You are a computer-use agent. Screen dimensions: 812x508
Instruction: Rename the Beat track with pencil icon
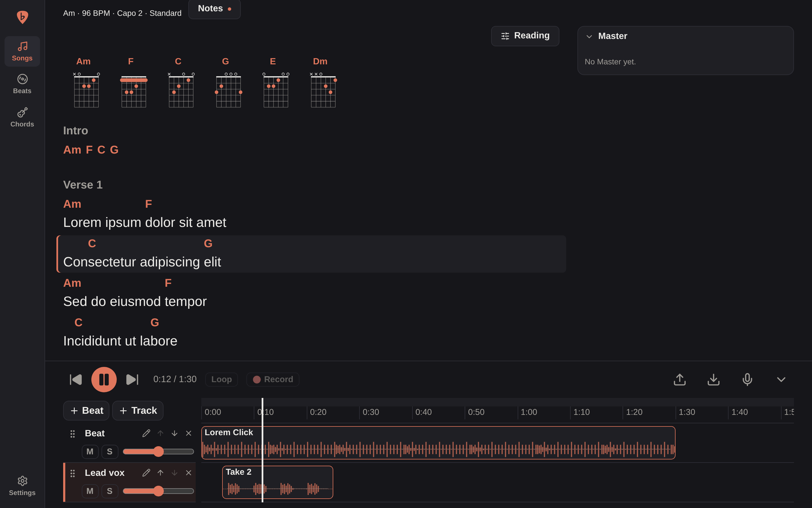146,433
